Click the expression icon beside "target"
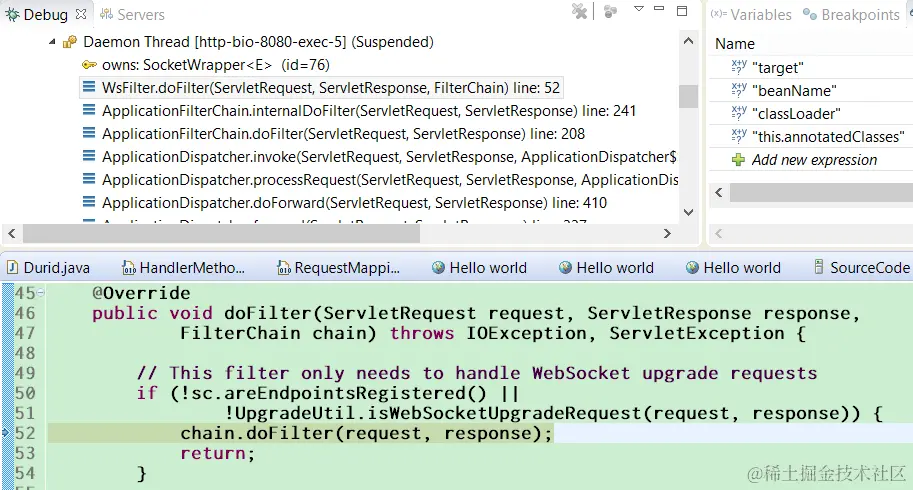 [738, 67]
